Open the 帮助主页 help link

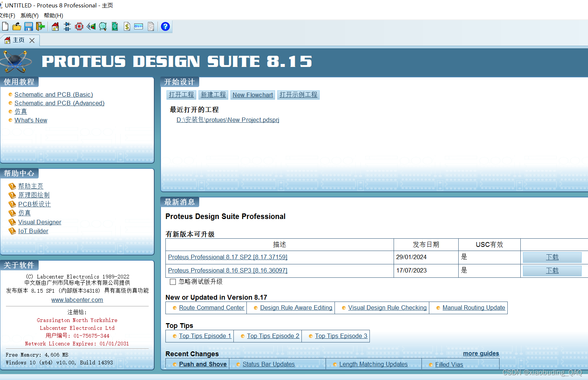31,186
